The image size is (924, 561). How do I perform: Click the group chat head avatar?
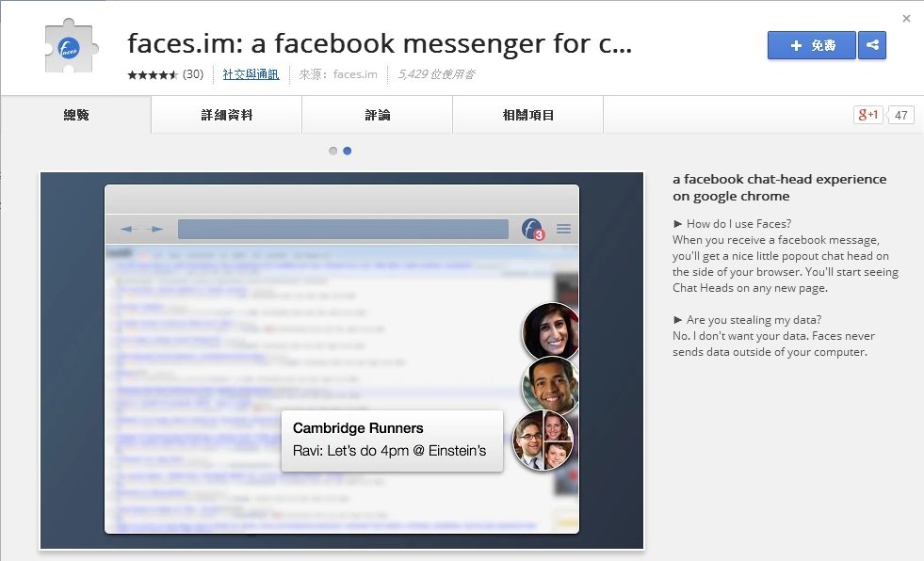pyautogui.click(x=543, y=440)
